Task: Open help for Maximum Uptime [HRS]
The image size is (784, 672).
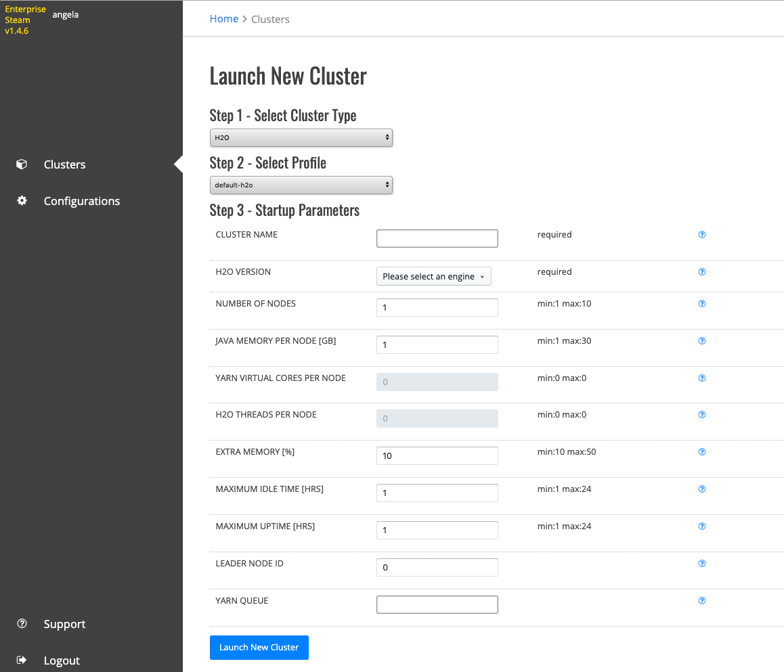Action: 702,526
